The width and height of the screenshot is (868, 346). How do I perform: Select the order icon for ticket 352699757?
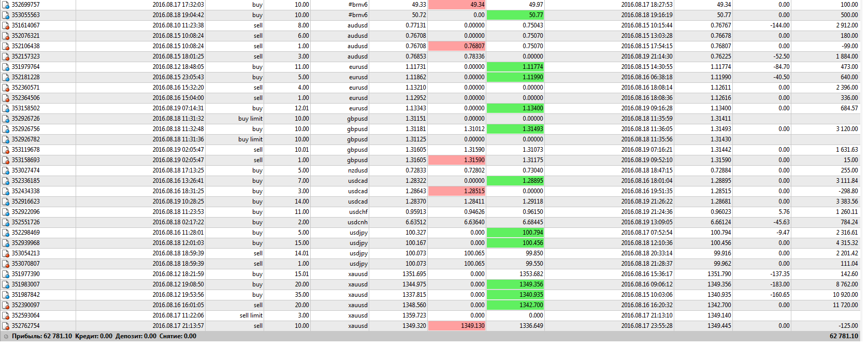(6, 5)
